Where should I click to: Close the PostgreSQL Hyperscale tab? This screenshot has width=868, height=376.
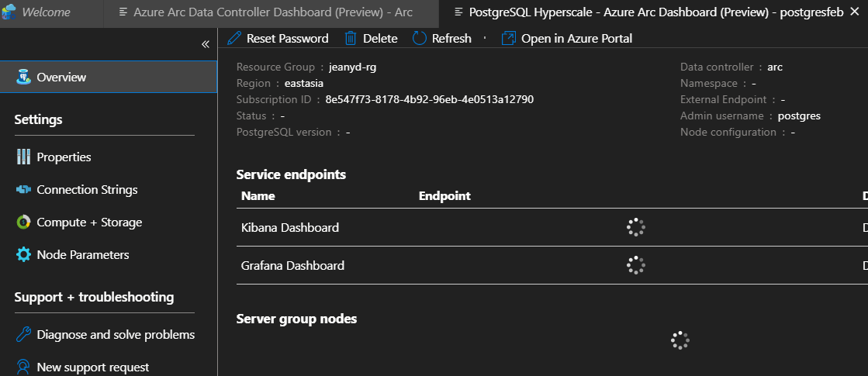pos(854,12)
